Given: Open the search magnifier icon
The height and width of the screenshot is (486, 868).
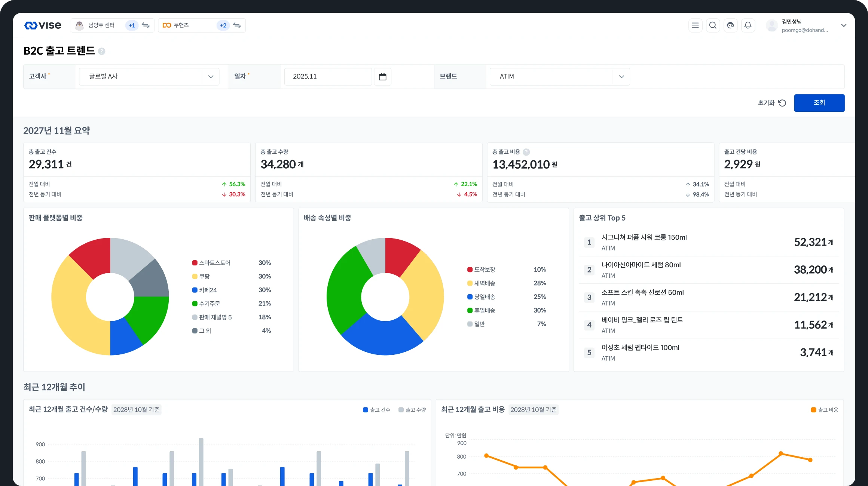Looking at the screenshot, I should 713,25.
